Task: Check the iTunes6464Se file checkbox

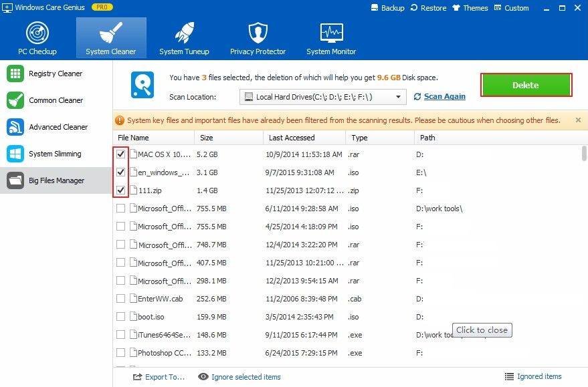Action: [x=121, y=335]
